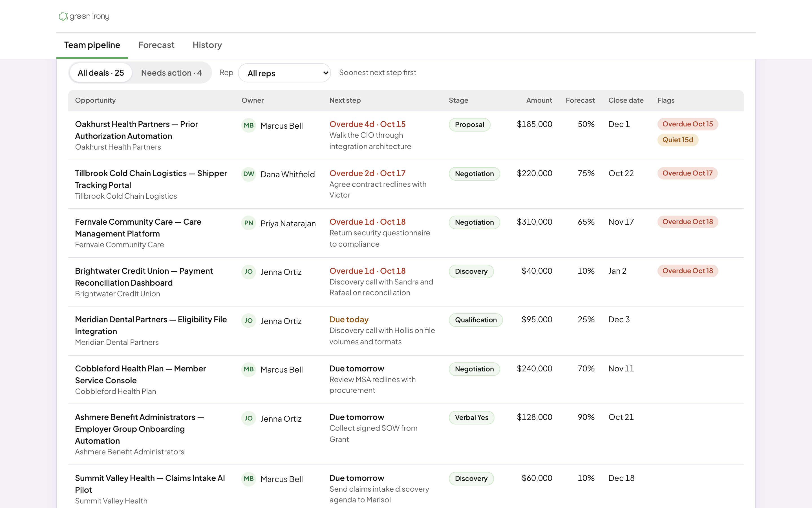
Task: Click the Due today next step
Action: pos(349,319)
